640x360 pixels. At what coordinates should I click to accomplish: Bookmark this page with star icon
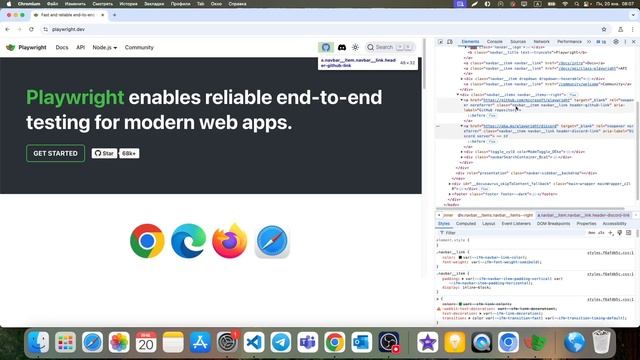604,29
